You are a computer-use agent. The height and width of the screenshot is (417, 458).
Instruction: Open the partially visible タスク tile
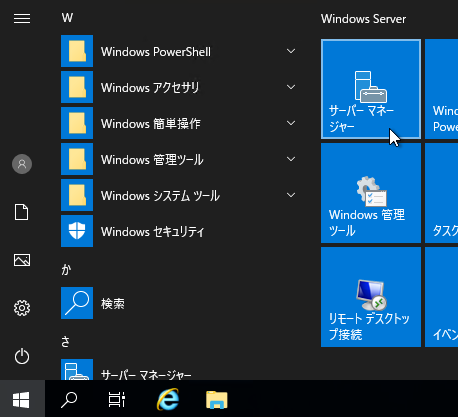click(441, 193)
